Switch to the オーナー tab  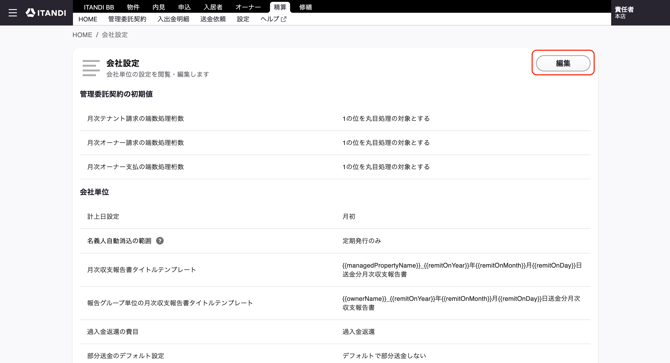click(248, 7)
